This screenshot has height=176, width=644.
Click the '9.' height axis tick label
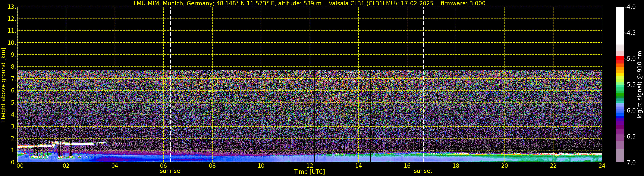13,55
